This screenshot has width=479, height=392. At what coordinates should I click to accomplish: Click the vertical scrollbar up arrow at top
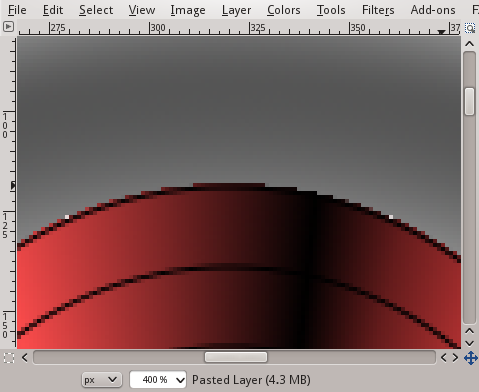[x=469, y=44]
